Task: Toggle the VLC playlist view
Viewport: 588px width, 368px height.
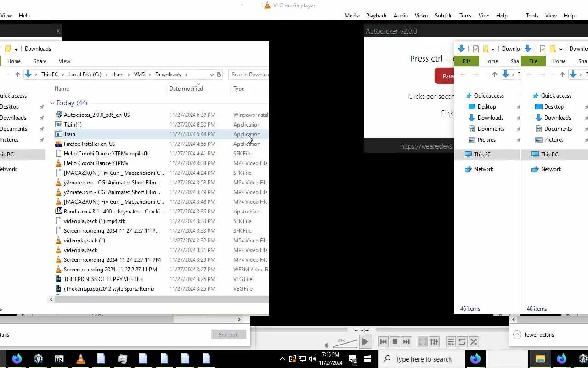Action: click(451, 342)
